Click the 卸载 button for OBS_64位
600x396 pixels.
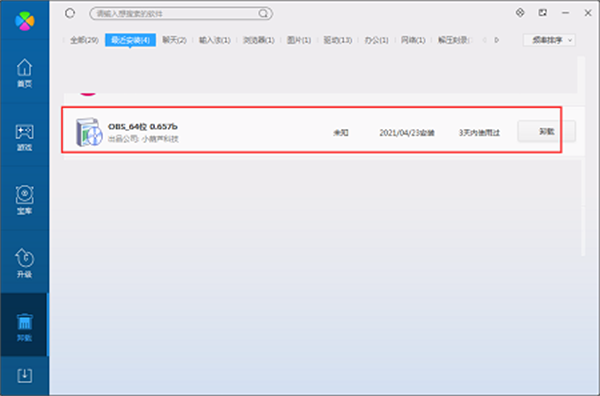click(546, 131)
